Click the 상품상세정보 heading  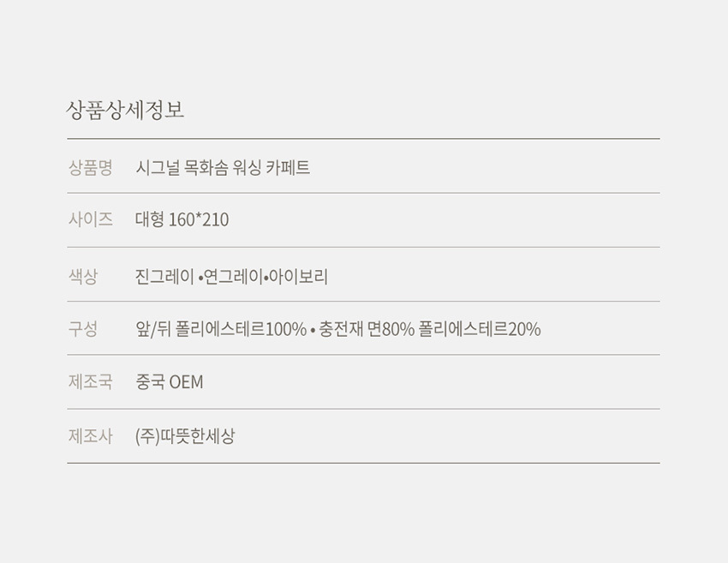pyautogui.click(x=125, y=111)
